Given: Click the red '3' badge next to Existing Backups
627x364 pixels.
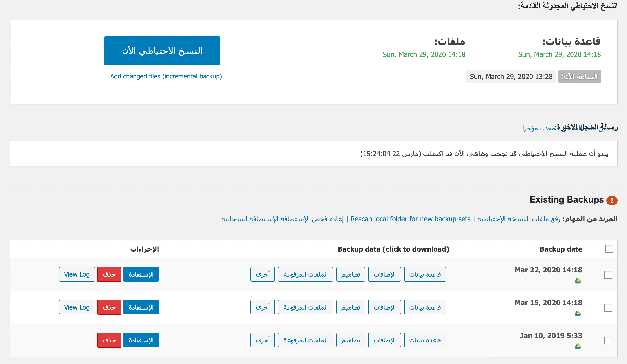Looking at the screenshot, I should tap(612, 201).
